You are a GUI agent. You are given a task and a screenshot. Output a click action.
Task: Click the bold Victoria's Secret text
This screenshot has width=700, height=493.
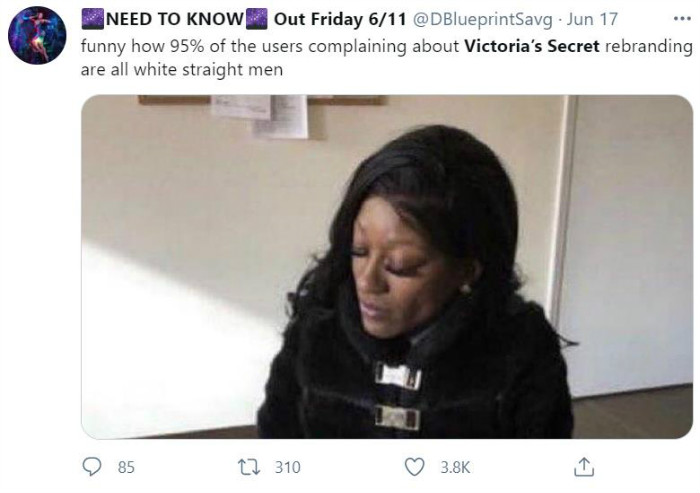[x=532, y=46]
